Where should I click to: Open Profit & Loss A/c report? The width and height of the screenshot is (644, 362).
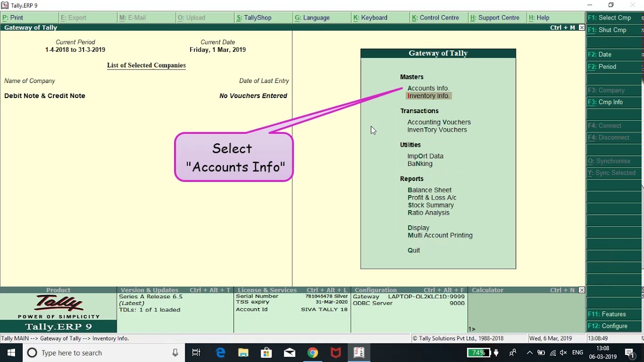[x=432, y=198]
